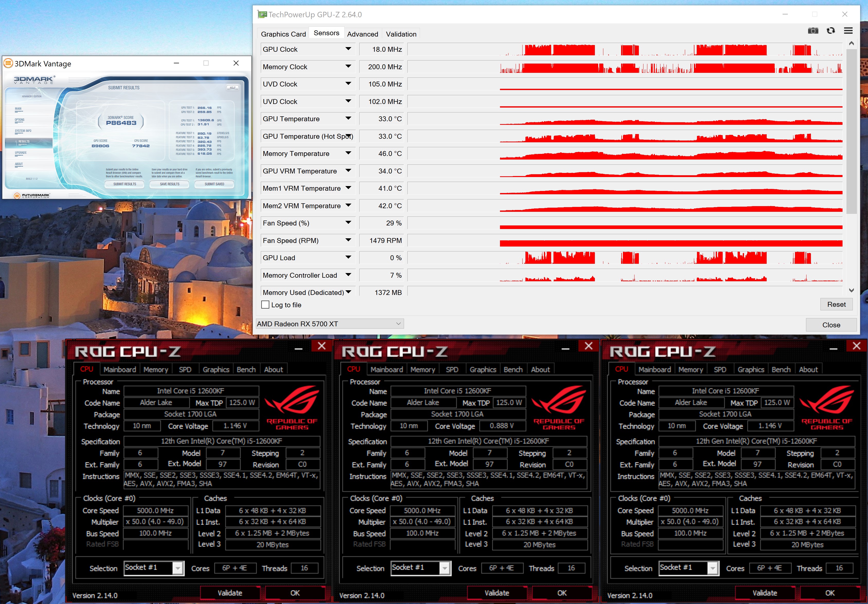Open Mainboard tab in left CPU-Z

120,370
